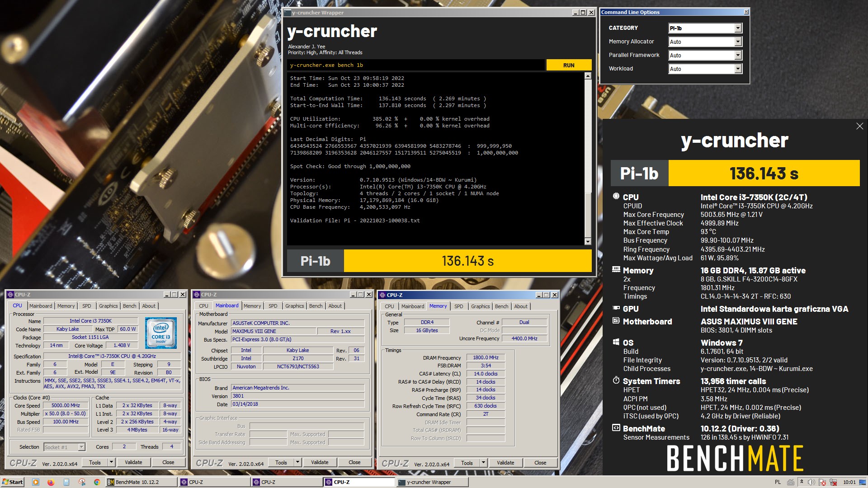868x488 pixels.
Task: Click the Validation File line in y-cruncher output
Action: click(x=355, y=221)
